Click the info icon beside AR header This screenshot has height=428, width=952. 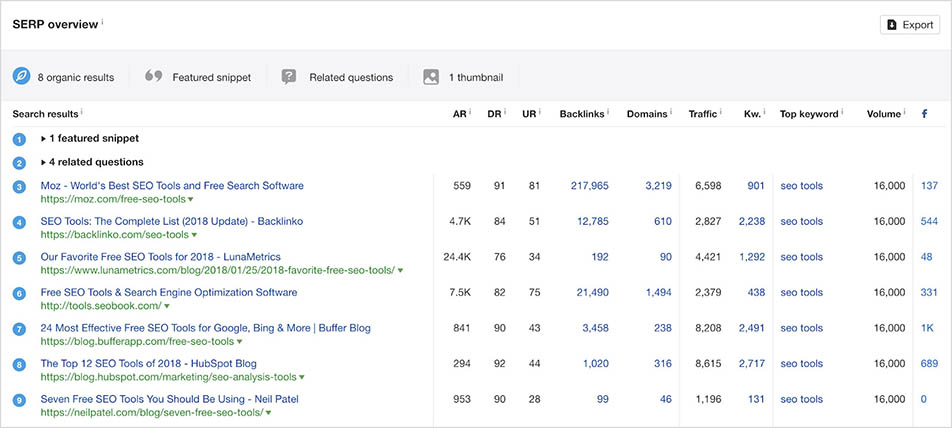[x=470, y=112]
